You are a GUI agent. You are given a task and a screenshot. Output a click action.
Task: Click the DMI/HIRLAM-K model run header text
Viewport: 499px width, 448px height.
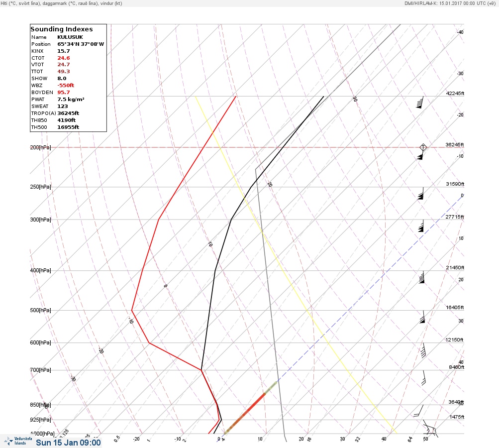pyautogui.click(x=450, y=3)
